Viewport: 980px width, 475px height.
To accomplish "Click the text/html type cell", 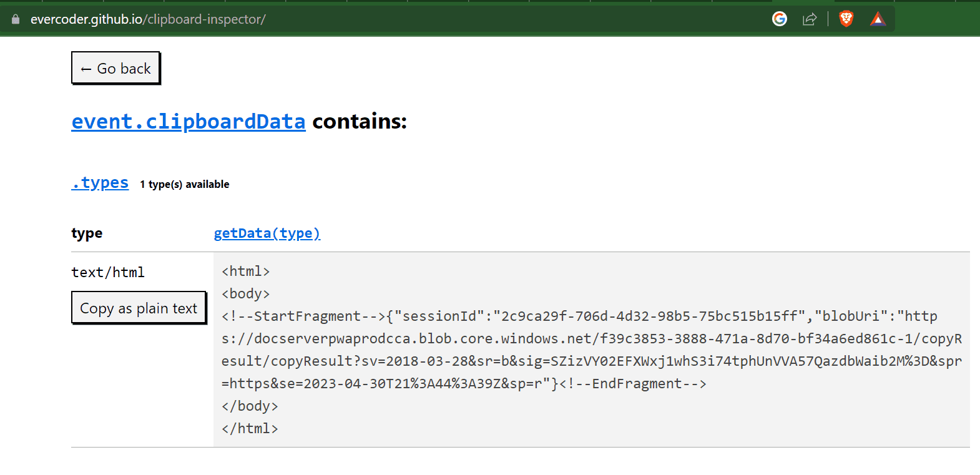I will click(108, 272).
